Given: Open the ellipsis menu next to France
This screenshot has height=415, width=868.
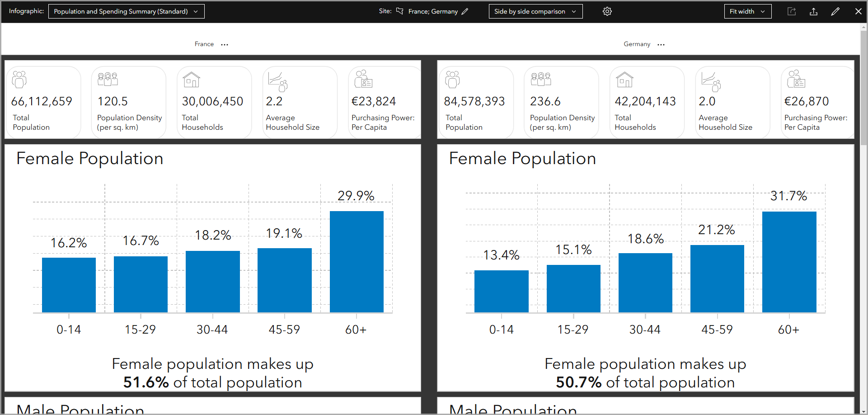Looking at the screenshot, I should point(225,44).
